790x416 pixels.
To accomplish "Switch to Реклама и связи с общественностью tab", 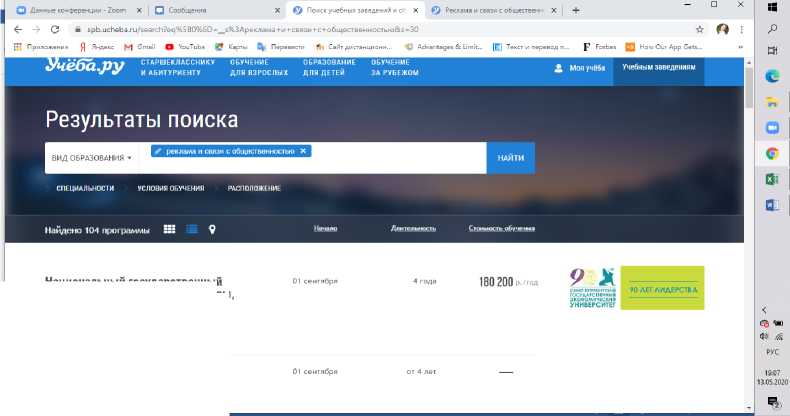I will (494, 10).
